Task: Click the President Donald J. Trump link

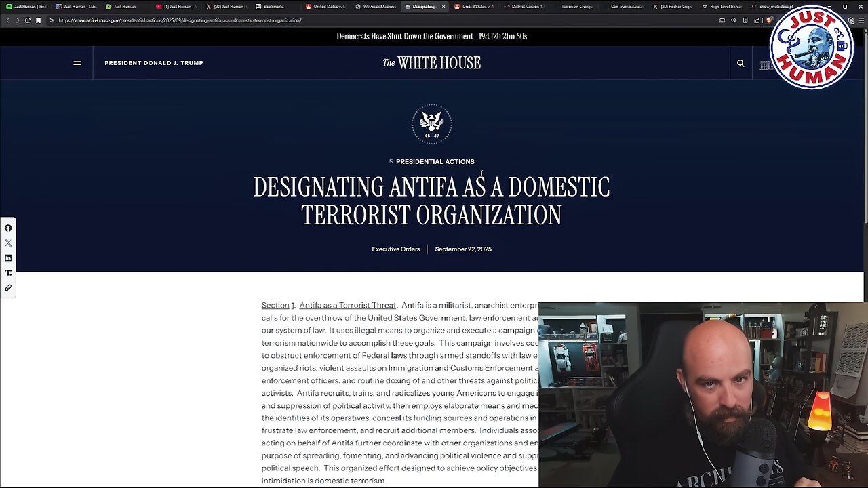Action: [x=154, y=63]
